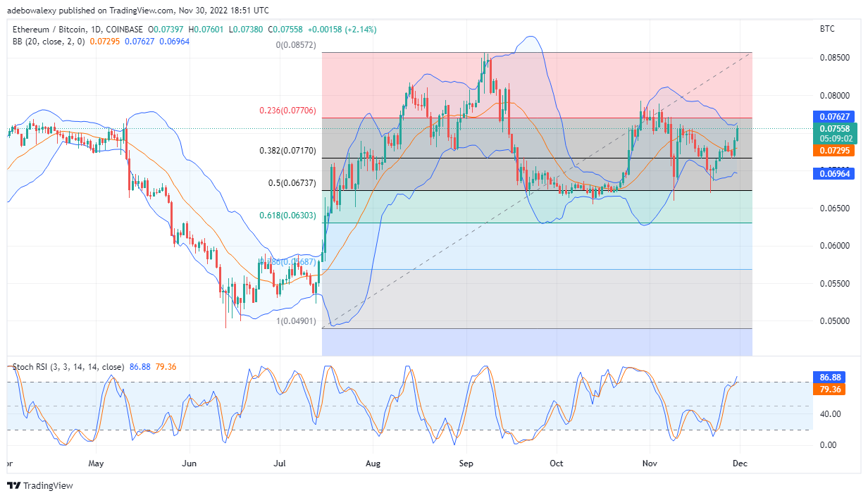Click the orange 0.07295 value in BB legend
The height and width of the screenshot is (498, 868).
coord(105,42)
